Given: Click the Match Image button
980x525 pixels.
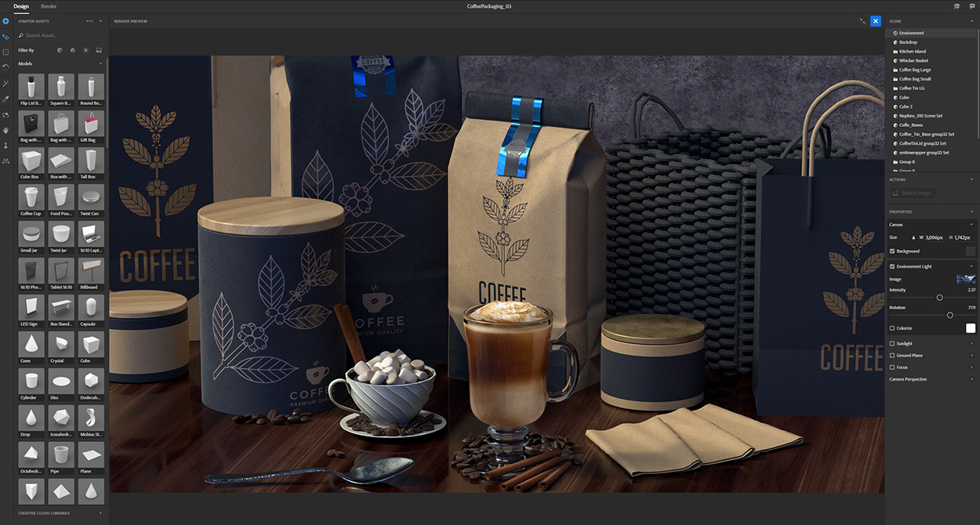Looking at the screenshot, I should coord(913,193).
